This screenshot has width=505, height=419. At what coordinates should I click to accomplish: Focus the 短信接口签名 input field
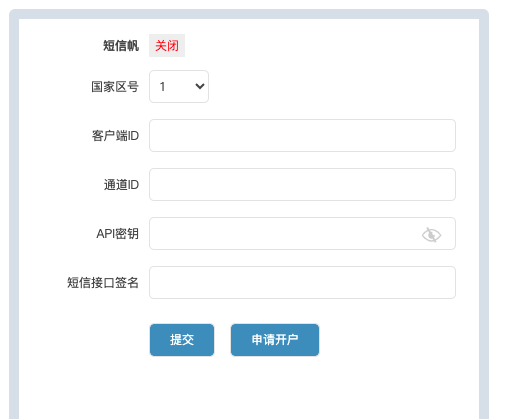(302, 282)
